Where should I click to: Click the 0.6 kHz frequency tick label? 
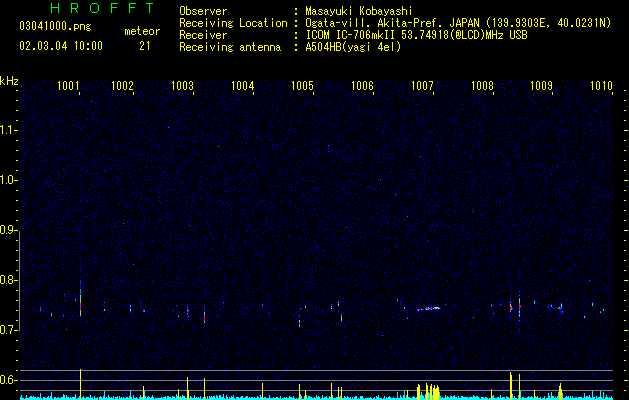pyautogui.click(x=8, y=380)
